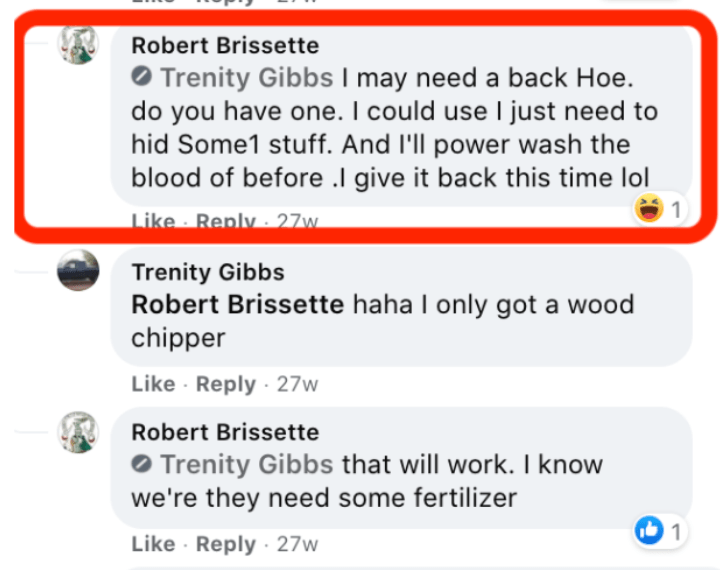Image resolution: width=720 pixels, height=570 pixels.
Task: Like the fertilizer comment
Action: click(153, 544)
